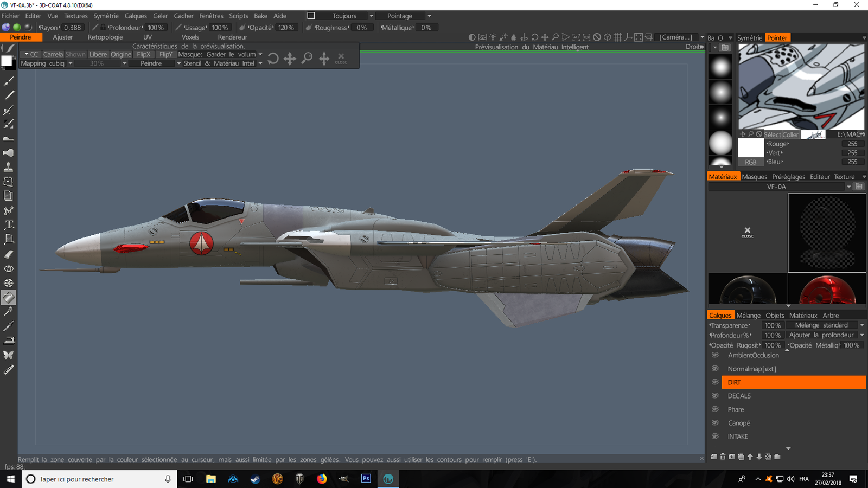Click the wireframe cube view icon
This screenshot has height=488, width=868.
point(607,37)
